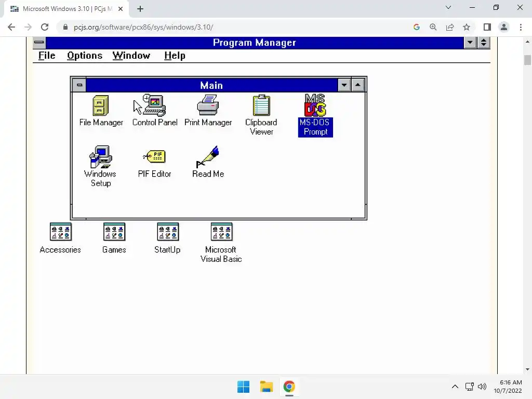Close the Microsoft Windows 3.10 tab
Viewport: 532px width, 399px height.
tap(121, 9)
